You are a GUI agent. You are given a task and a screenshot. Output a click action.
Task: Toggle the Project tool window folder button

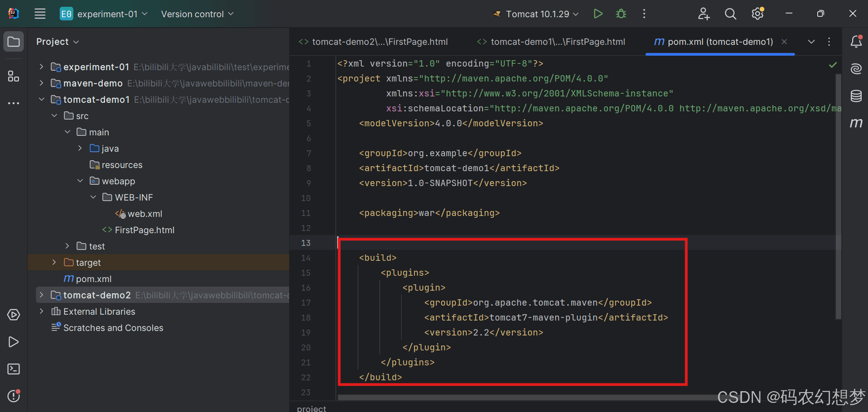click(14, 42)
